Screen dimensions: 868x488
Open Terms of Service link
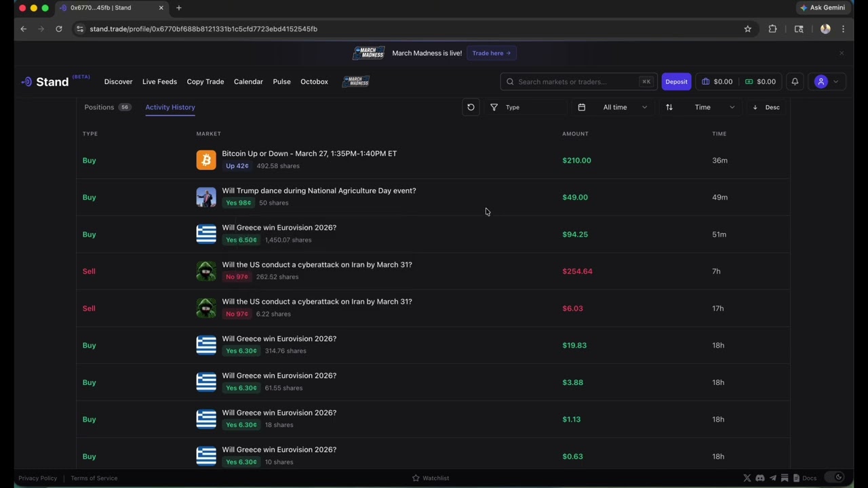coord(94,478)
